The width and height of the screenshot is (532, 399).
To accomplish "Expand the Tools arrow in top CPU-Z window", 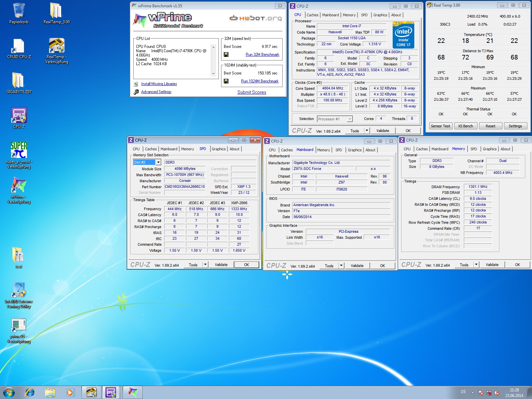I will point(367,131).
